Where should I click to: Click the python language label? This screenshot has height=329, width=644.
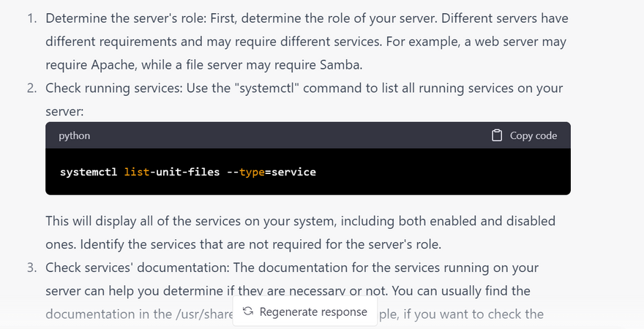74,136
